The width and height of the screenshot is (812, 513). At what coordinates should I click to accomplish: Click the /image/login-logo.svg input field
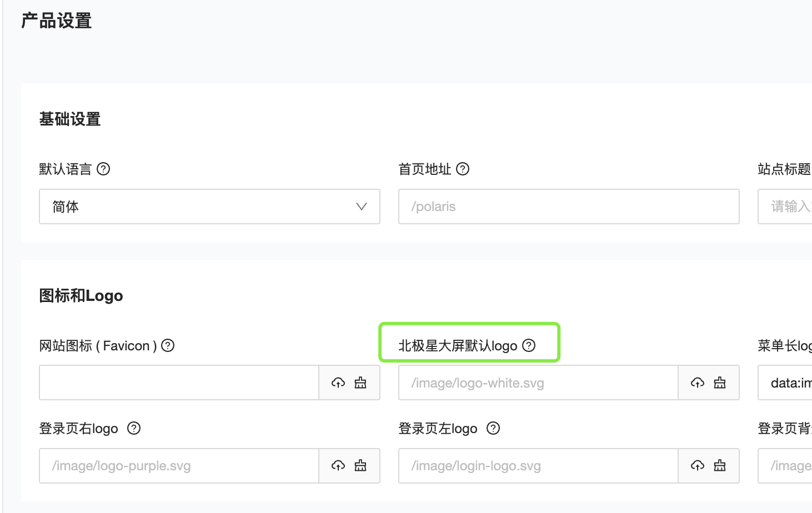(x=538, y=465)
